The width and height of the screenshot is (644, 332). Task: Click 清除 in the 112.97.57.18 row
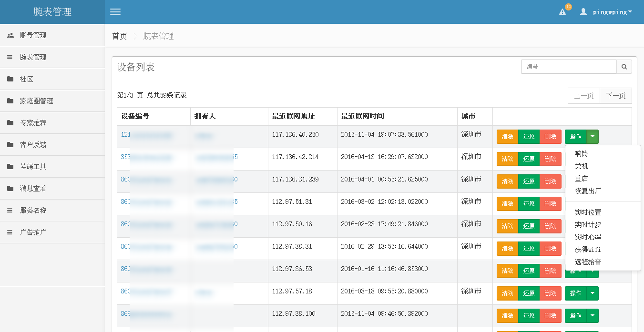click(x=508, y=293)
